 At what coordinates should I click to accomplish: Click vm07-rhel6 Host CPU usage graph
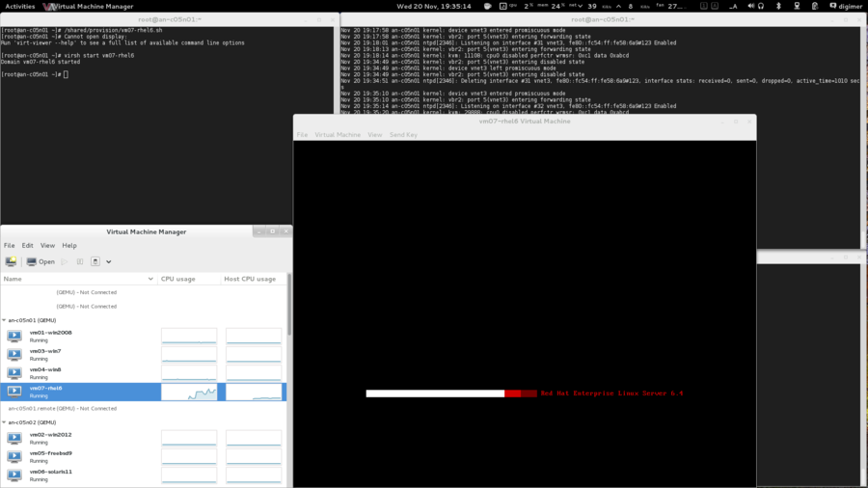pyautogui.click(x=254, y=392)
